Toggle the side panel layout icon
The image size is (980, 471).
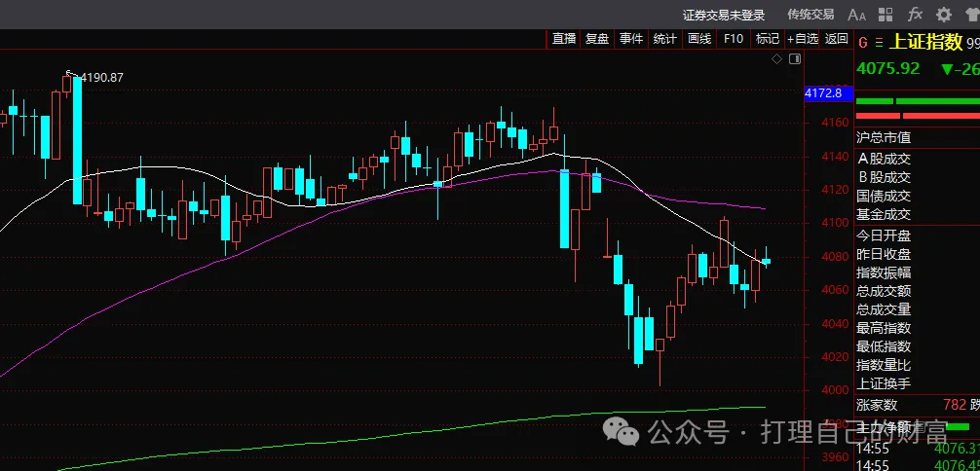pyautogui.click(x=795, y=58)
